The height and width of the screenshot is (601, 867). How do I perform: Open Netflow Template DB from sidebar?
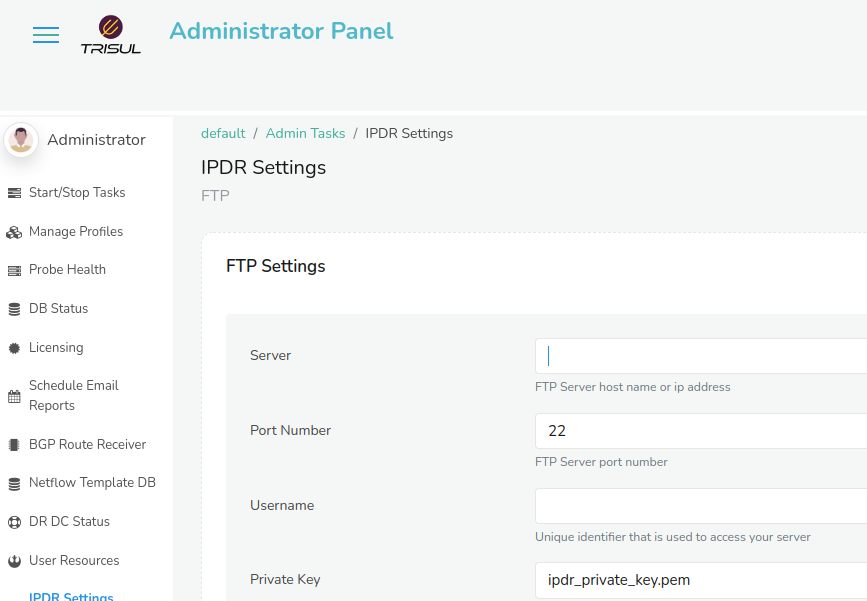pyautogui.click(x=92, y=483)
